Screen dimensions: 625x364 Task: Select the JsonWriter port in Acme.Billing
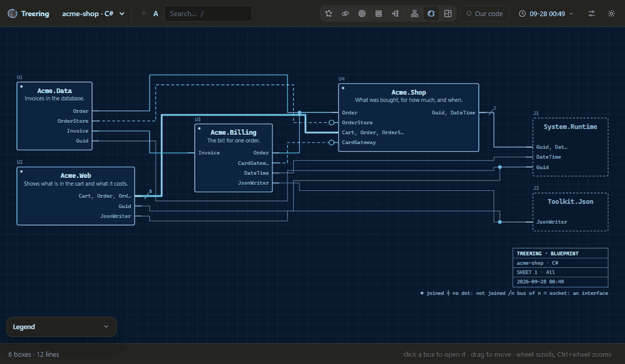[x=254, y=183]
